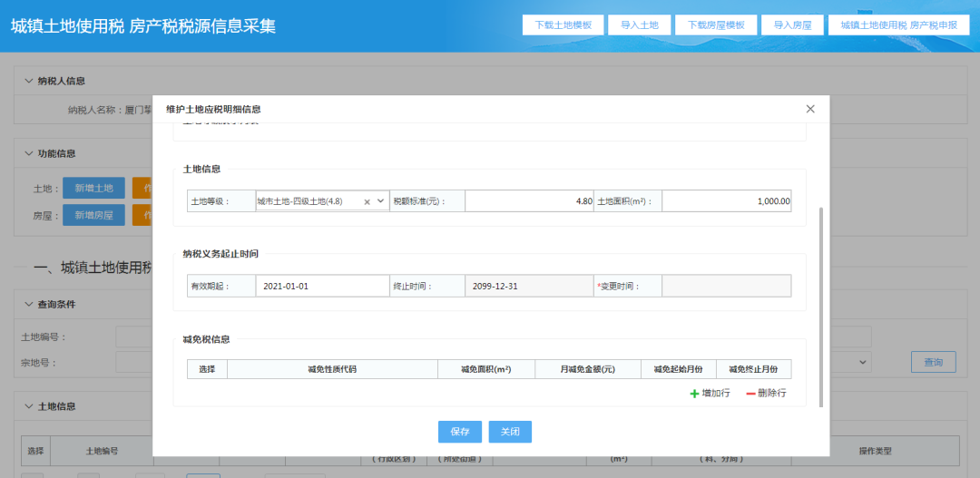Click the green plus 增加行 icon
The width and height of the screenshot is (980, 478).
[x=694, y=394]
